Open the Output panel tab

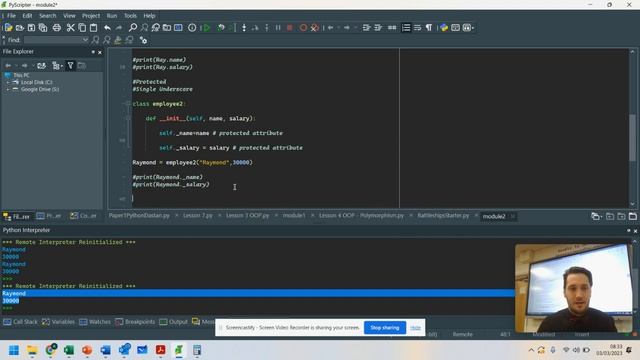(173, 322)
